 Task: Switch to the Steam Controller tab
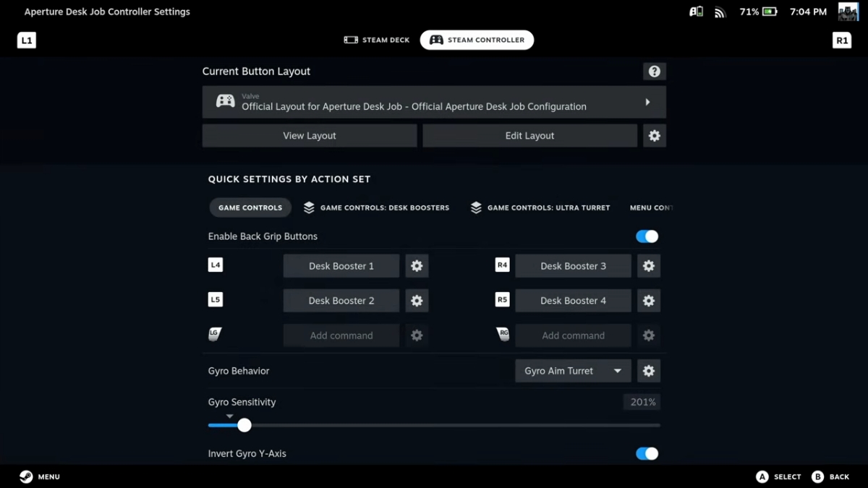coord(477,40)
